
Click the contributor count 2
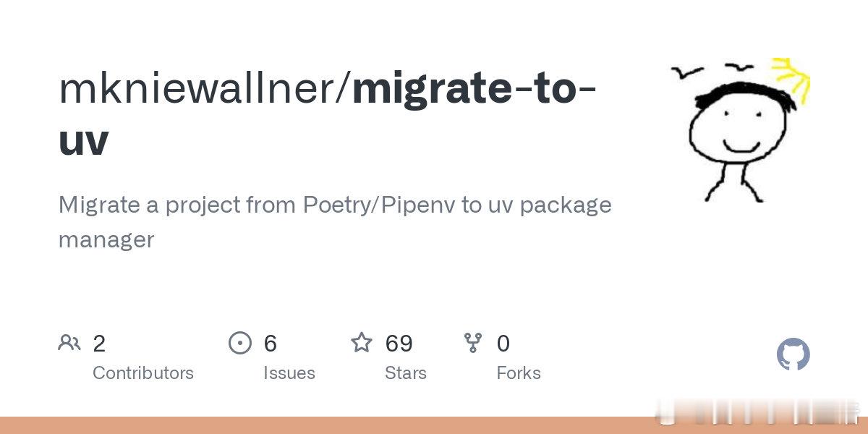click(x=99, y=344)
